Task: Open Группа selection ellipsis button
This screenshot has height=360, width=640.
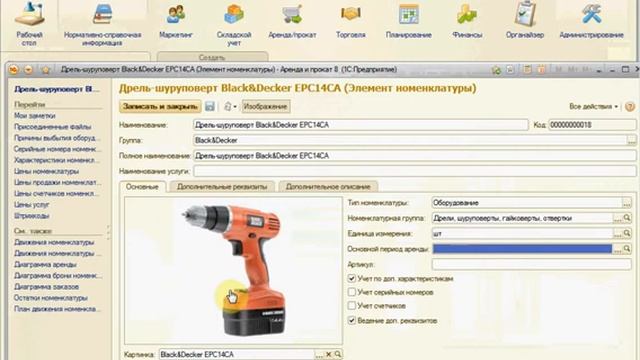Action: pos(631,140)
